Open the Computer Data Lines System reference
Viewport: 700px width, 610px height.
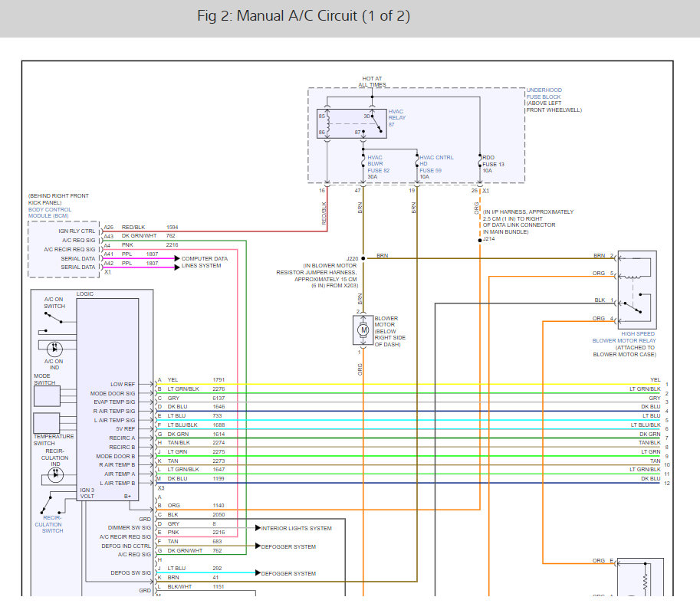[x=204, y=262]
